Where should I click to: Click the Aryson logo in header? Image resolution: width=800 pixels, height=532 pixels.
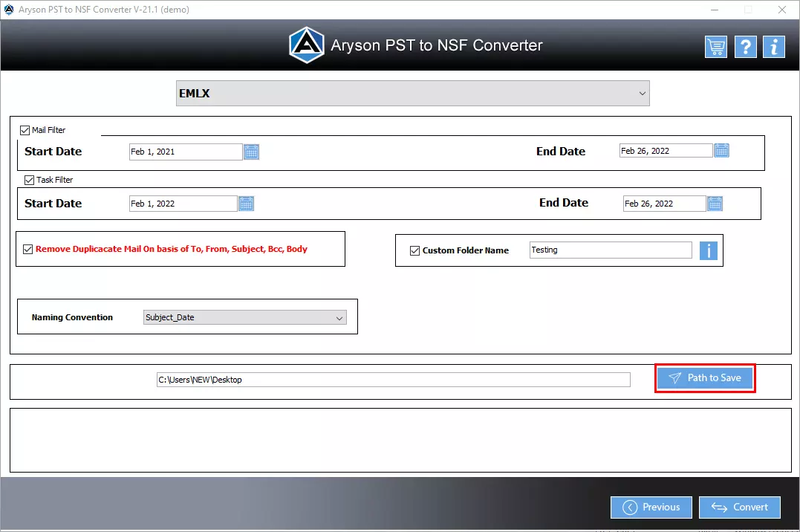306,45
